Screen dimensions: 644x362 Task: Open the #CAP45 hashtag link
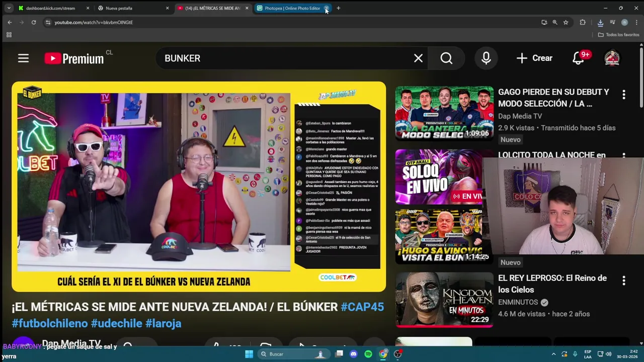point(362,307)
